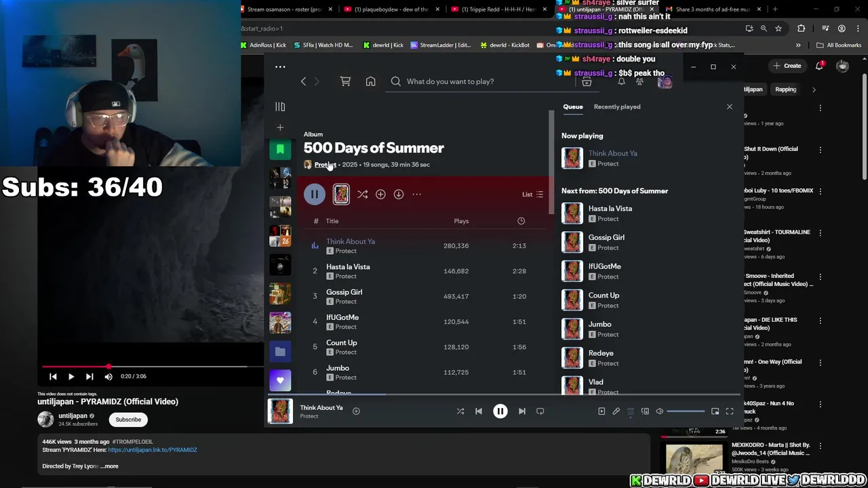Open All Bookmarks folder
The width and height of the screenshot is (868, 488).
click(839, 45)
